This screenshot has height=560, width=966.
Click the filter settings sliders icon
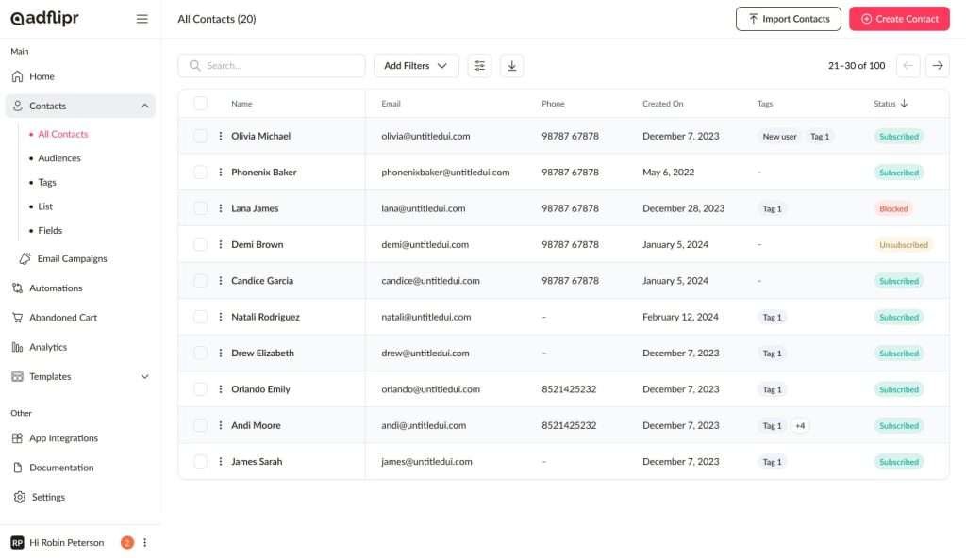point(479,66)
